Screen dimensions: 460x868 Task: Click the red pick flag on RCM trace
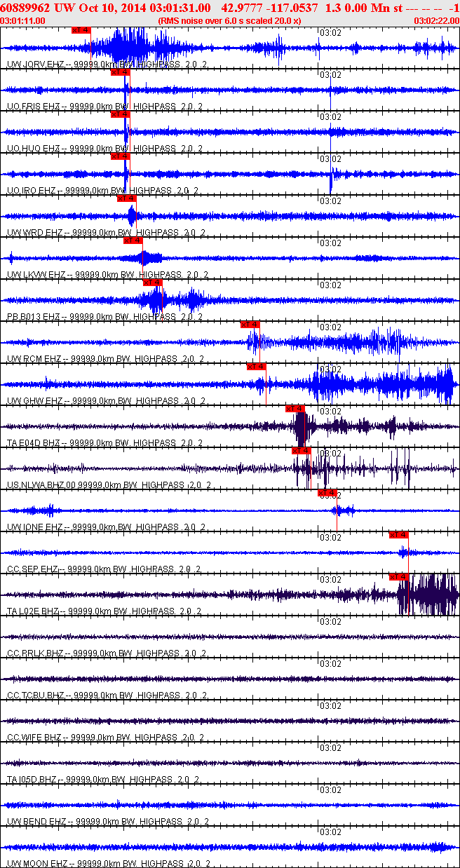pyautogui.click(x=250, y=325)
